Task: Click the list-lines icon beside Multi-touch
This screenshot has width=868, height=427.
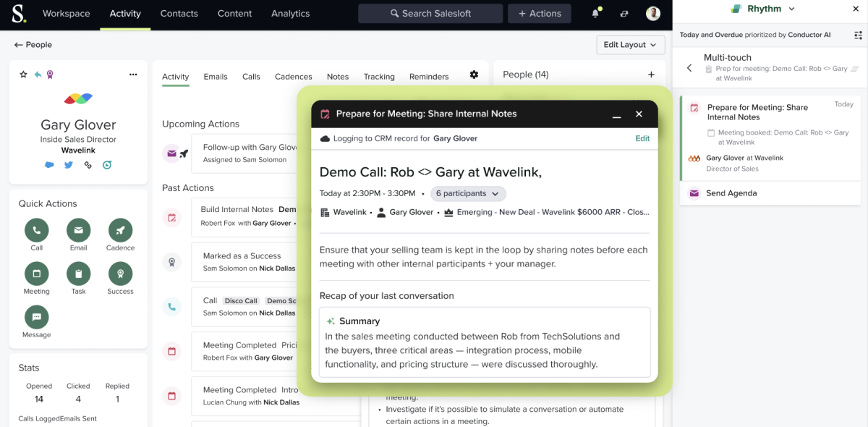Action: pyautogui.click(x=854, y=69)
